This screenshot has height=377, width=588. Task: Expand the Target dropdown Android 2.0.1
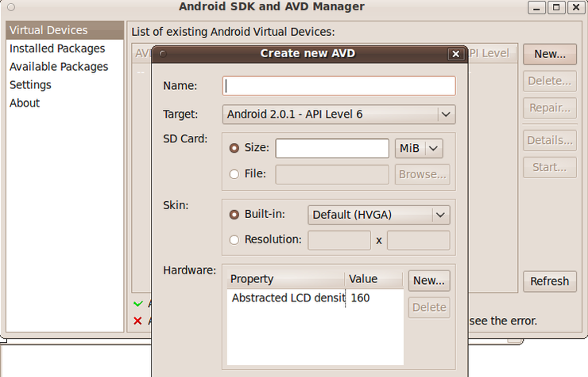coord(339,115)
